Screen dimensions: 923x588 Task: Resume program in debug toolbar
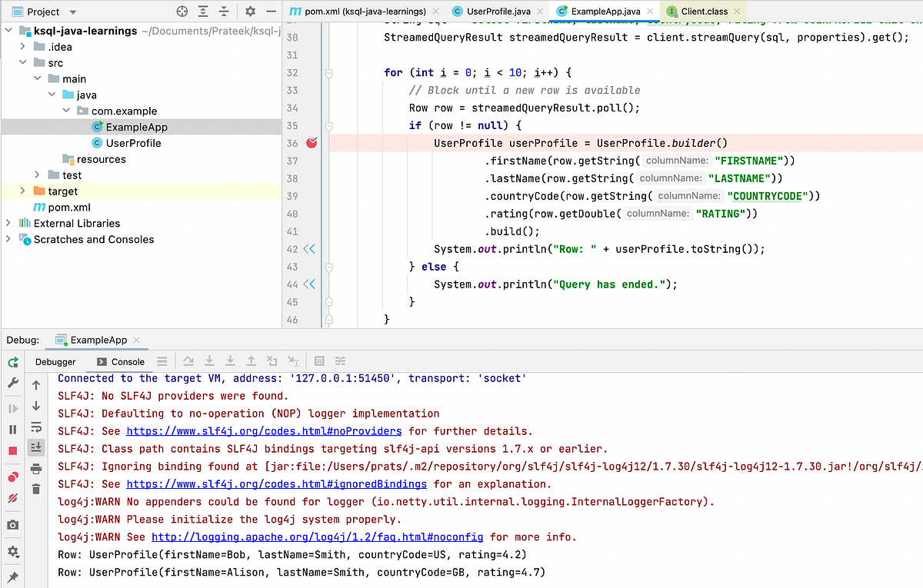[13, 409]
